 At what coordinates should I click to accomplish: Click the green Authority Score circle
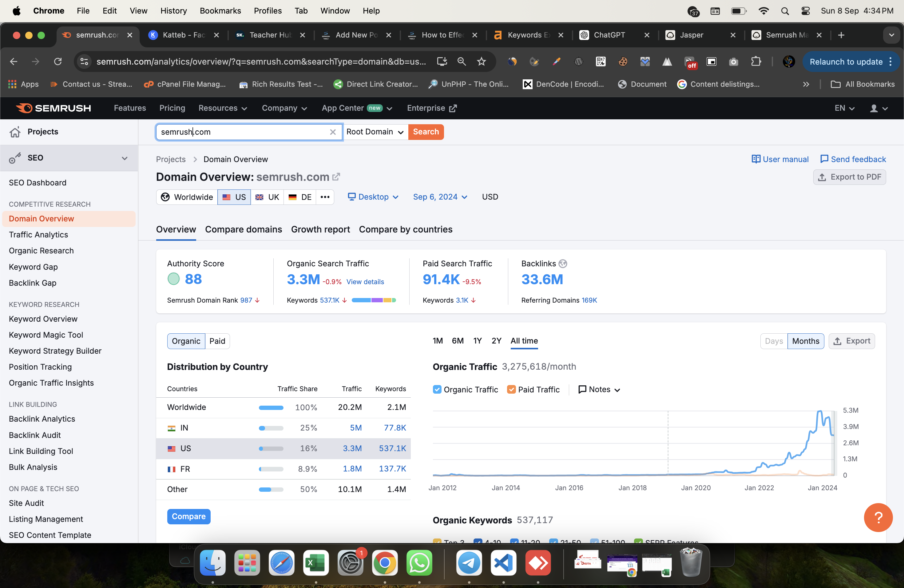point(174,279)
